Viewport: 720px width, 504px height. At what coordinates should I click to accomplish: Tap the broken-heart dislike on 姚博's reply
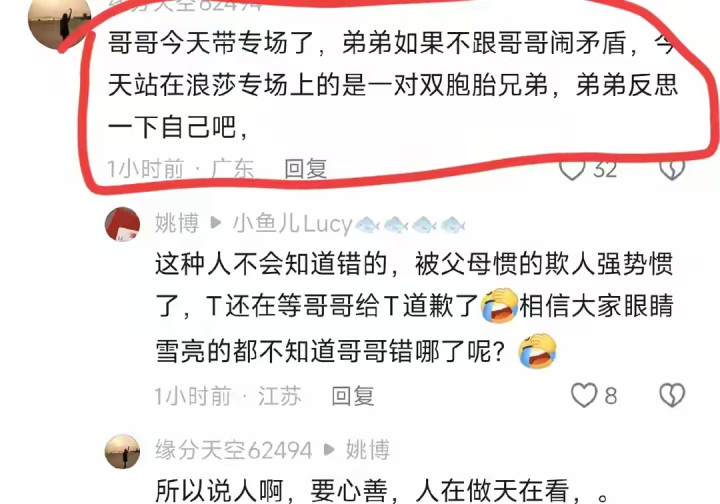click(x=672, y=395)
